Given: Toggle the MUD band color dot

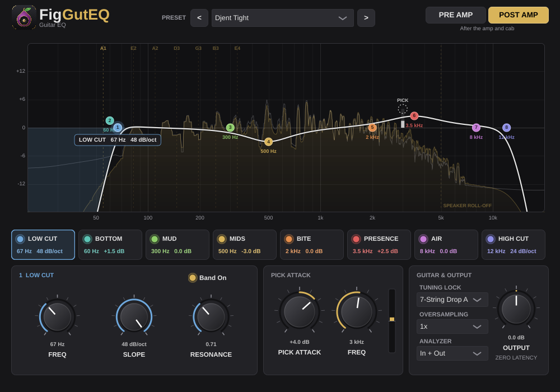Looking at the screenshot, I should [155, 239].
